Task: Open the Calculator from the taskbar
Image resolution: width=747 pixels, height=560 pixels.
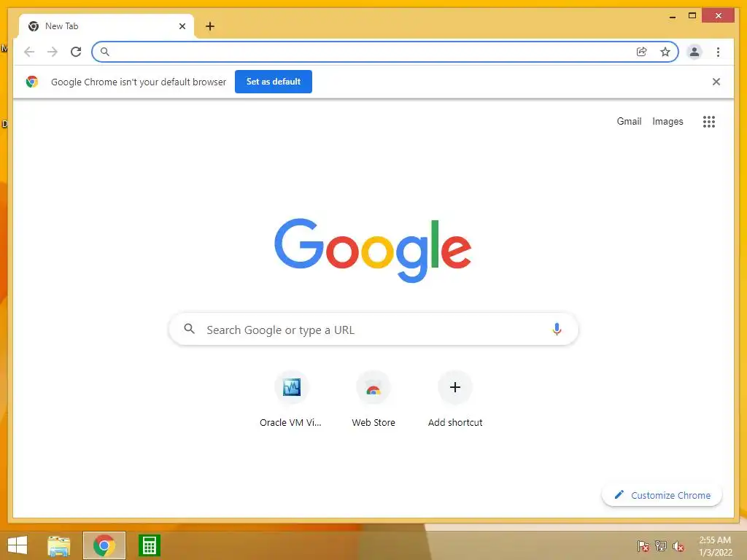Action: pos(149,545)
